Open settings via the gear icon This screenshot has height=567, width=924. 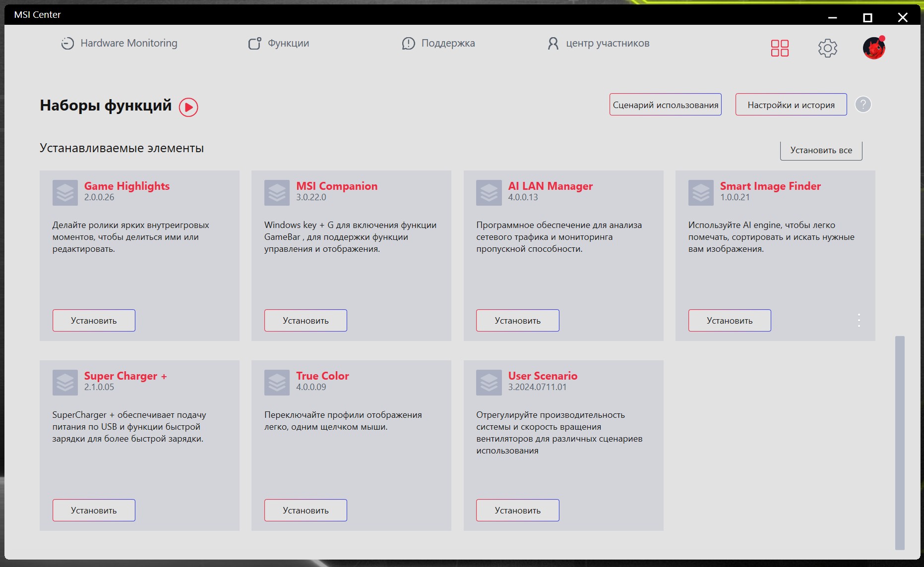coord(827,48)
